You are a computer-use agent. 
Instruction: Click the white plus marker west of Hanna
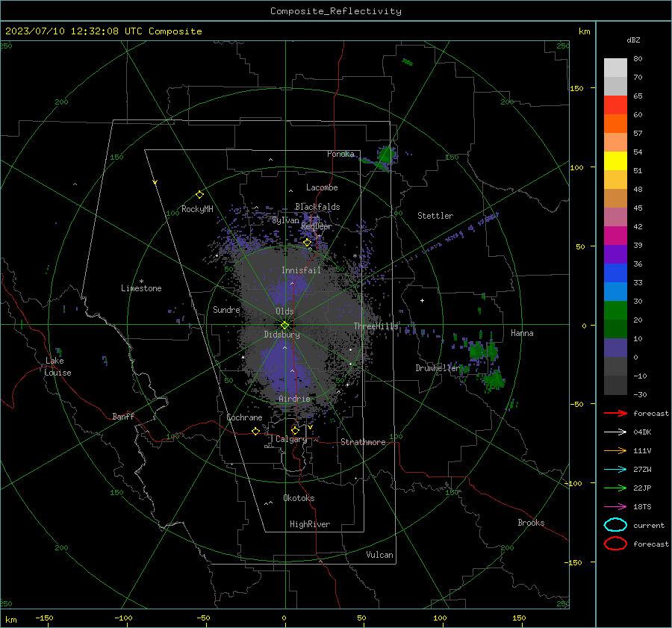[x=422, y=300]
